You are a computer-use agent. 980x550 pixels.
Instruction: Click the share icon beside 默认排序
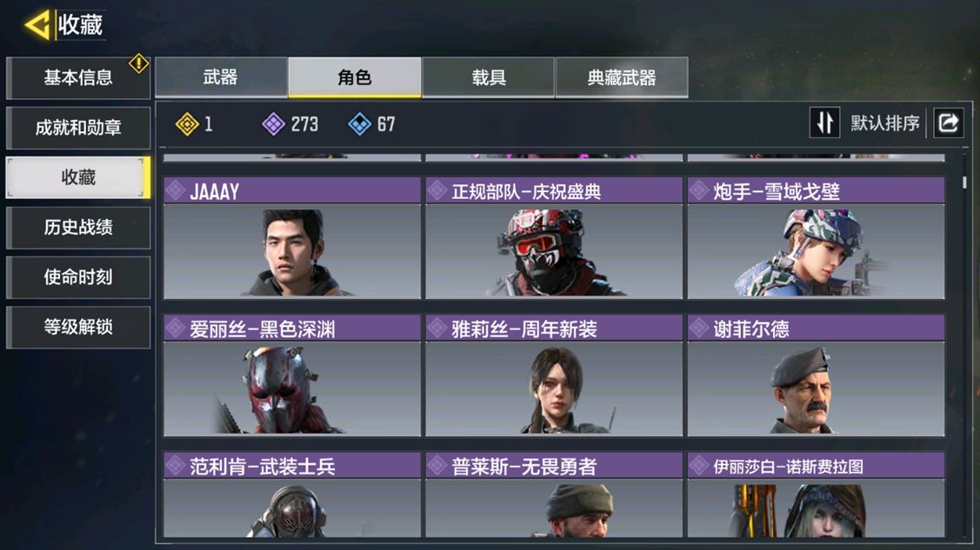[948, 123]
